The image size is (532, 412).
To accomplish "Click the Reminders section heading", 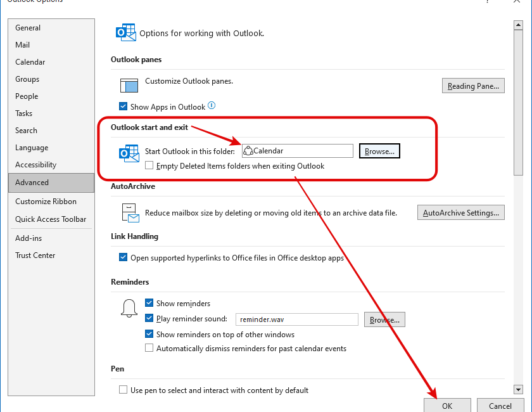I will [x=130, y=282].
